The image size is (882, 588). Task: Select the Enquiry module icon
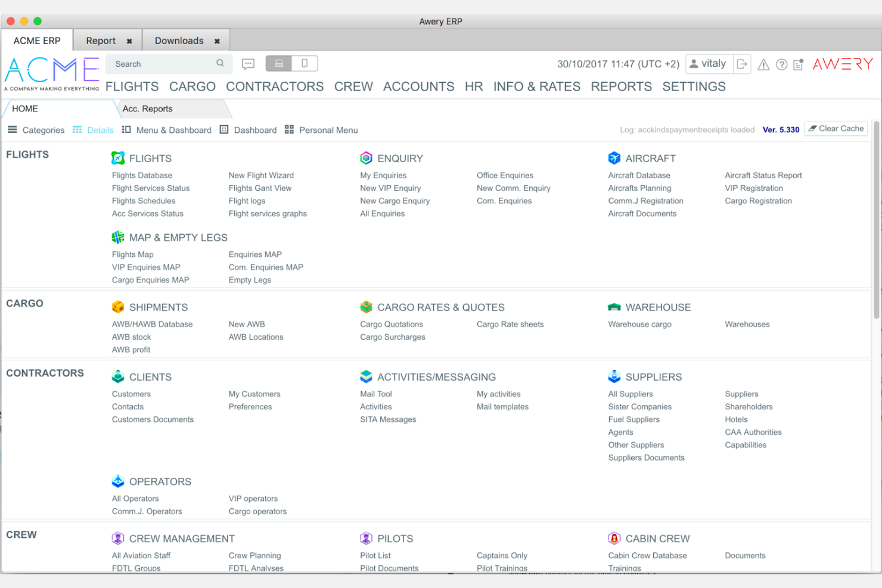point(366,158)
